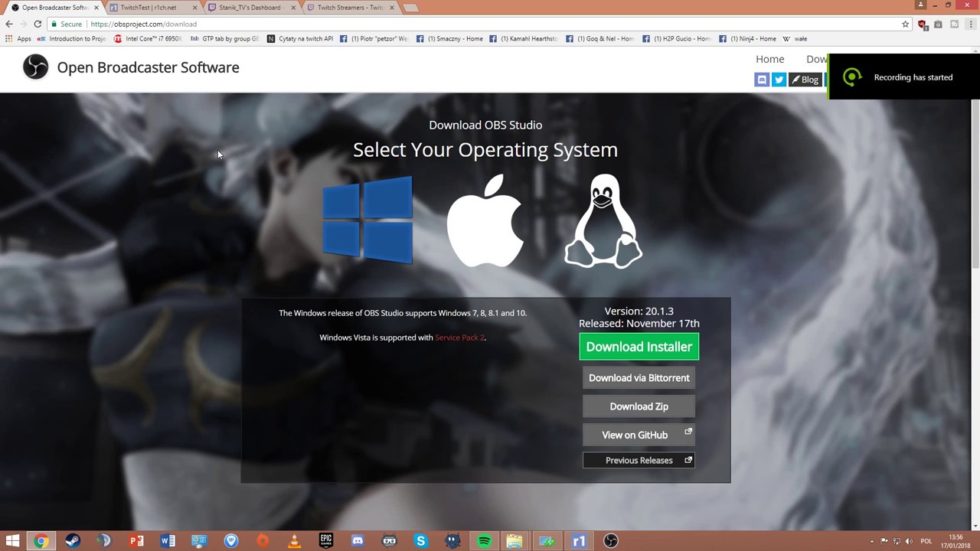Open Steam from the taskbar
Viewport: 980px width, 551px height.
[x=73, y=541]
